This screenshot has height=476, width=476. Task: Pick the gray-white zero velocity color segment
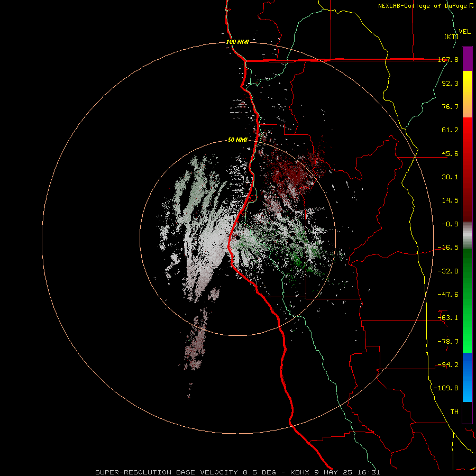click(x=467, y=235)
